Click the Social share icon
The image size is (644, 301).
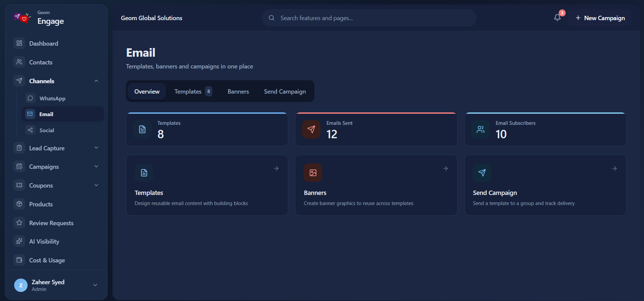tap(30, 130)
